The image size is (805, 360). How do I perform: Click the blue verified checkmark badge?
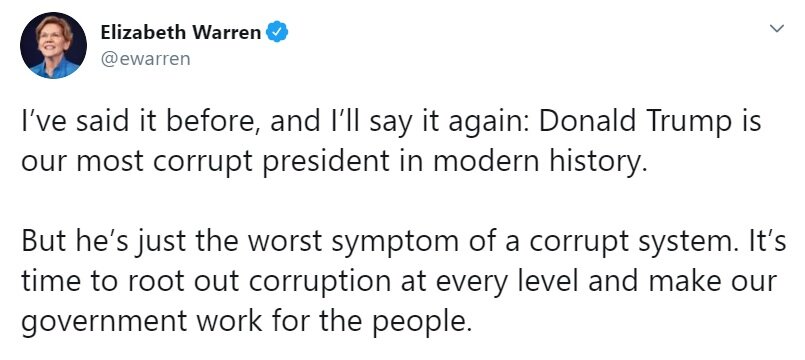click(277, 32)
